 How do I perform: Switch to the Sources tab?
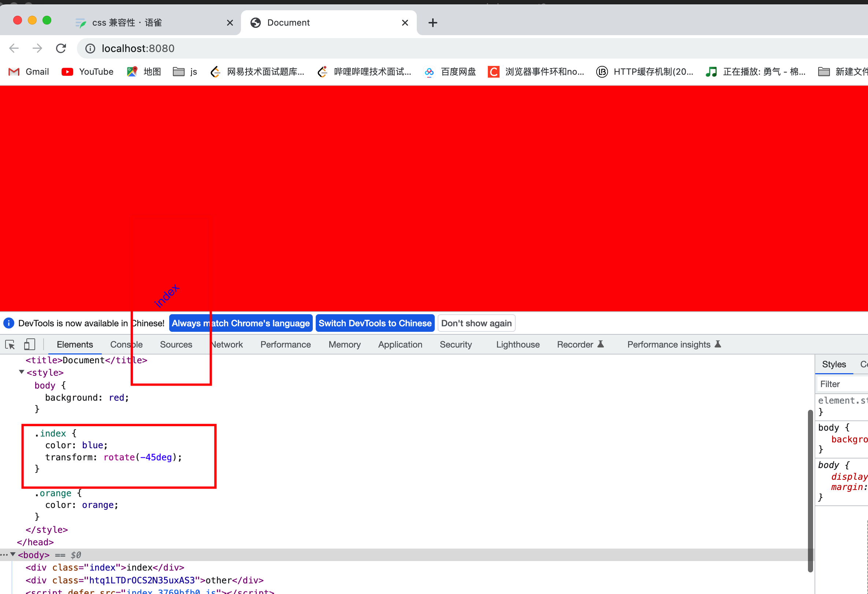176,345
